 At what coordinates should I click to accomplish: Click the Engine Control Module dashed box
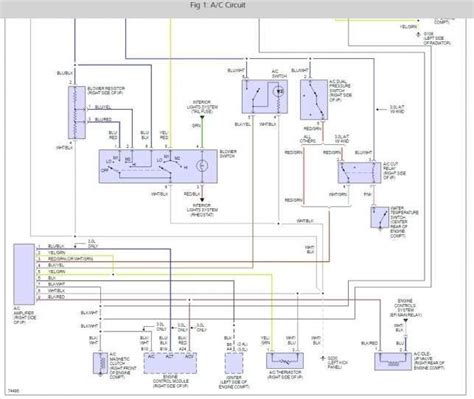coord(170,363)
